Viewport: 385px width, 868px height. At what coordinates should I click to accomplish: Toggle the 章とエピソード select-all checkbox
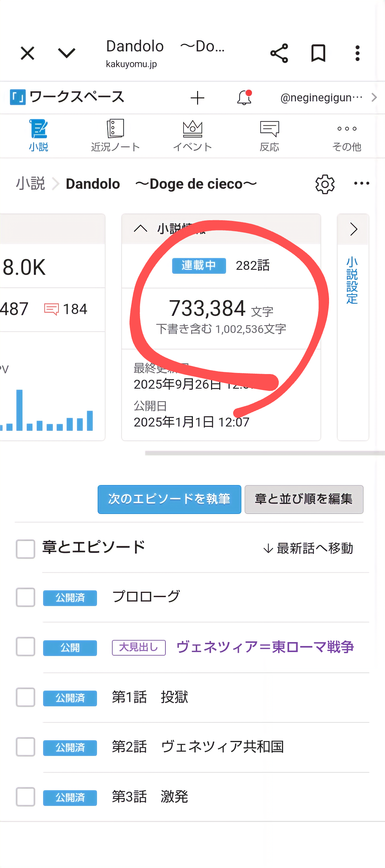click(25, 549)
